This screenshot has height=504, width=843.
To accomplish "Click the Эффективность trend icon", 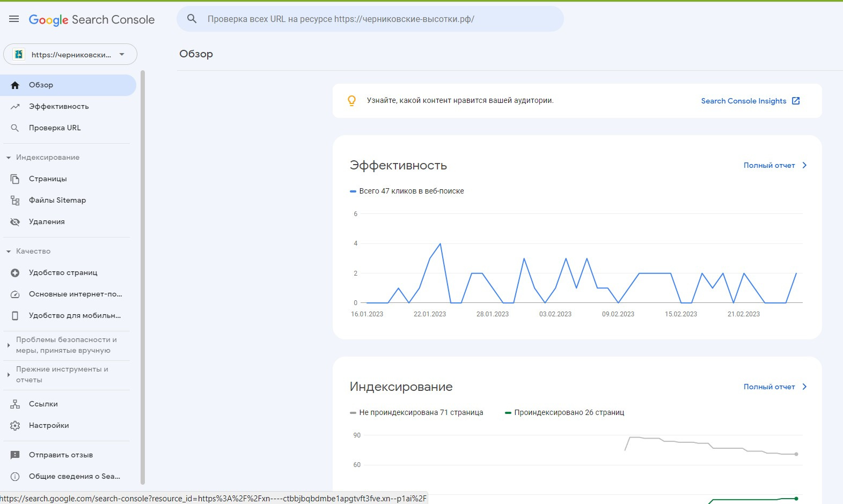I will pyautogui.click(x=15, y=107).
